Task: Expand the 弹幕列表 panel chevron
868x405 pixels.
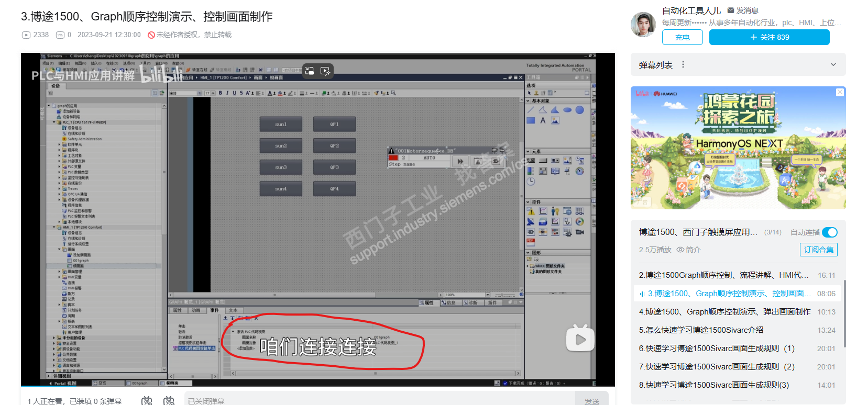Action: [833, 65]
